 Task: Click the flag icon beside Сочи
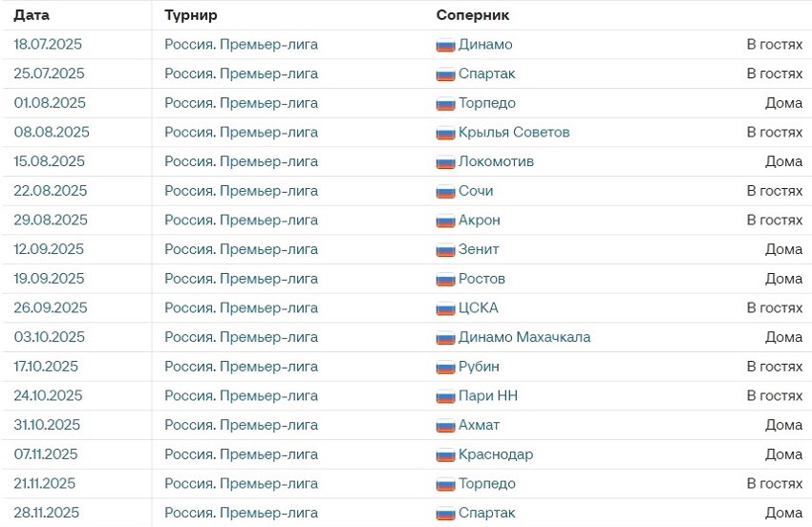445,192
